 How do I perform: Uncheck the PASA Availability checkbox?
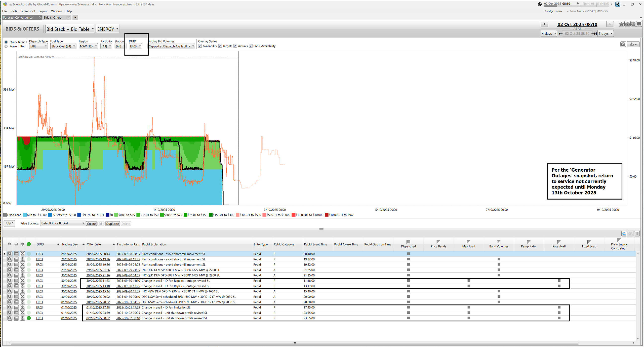(251, 46)
